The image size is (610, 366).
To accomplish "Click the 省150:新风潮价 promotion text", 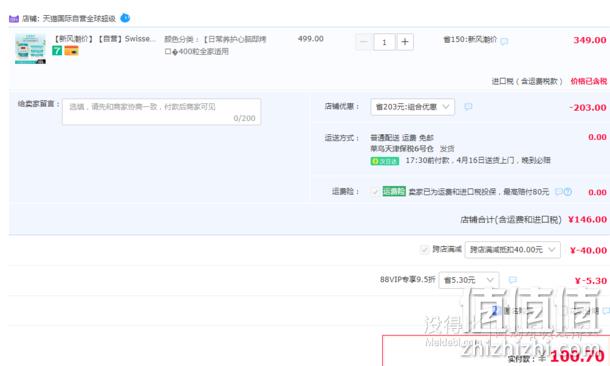I will point(470,39).
